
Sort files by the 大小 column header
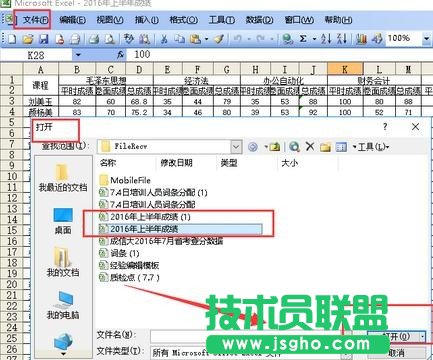[x=289, y=163]
